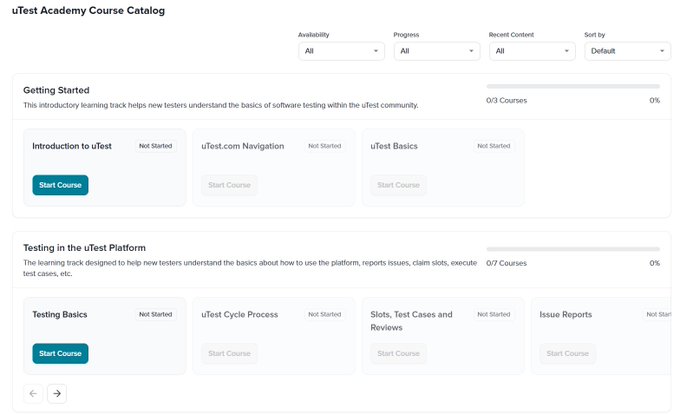Click Start Course under Slots, Test Cases and Reviews

pyautogui.click(x=399, y=353)
